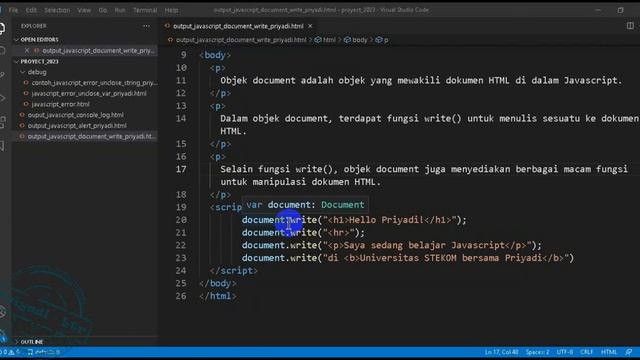Open the View menu

tap(84, 10)
